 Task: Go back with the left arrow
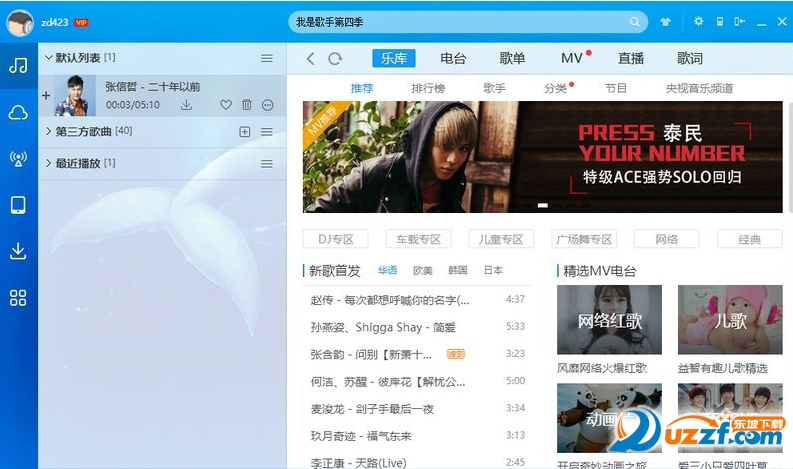point(311,59)
